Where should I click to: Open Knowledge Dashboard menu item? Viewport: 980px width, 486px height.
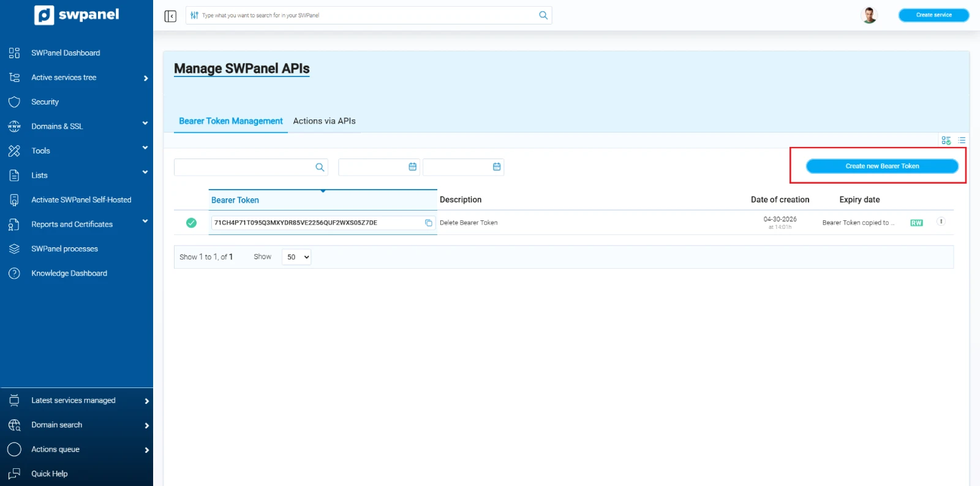click(x=69, y=274)
